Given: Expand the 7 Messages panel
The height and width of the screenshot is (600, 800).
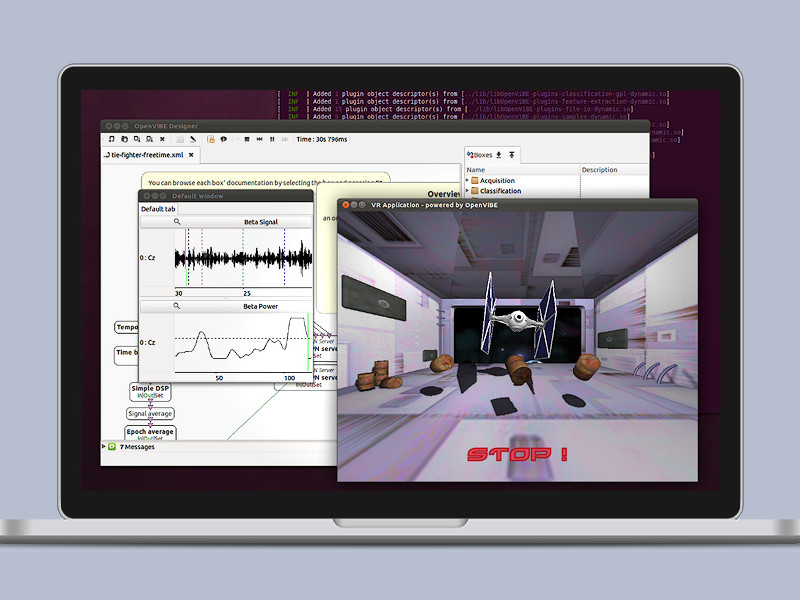Looking at the screenshot, I should (104, 447).
